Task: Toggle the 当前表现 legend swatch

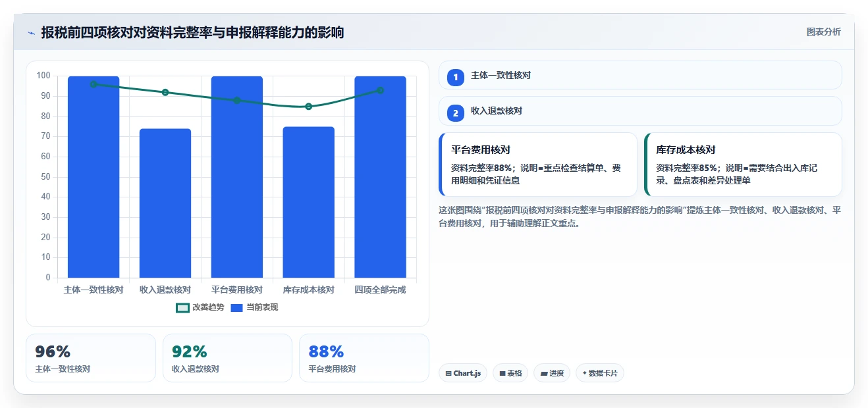Action: [x=237, y=307]
